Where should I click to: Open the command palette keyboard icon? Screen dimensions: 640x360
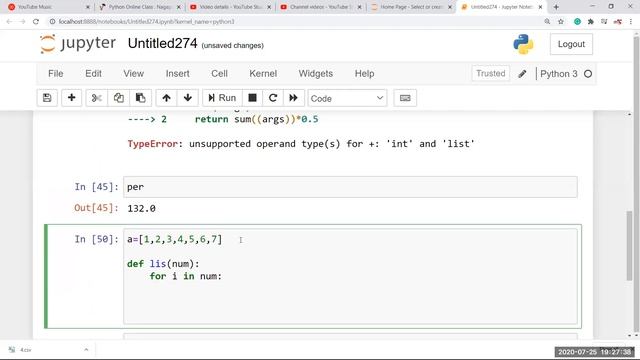[405, 98]
